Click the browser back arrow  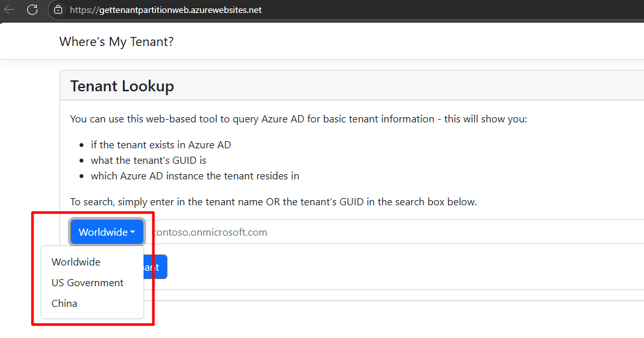pos(9,10)
